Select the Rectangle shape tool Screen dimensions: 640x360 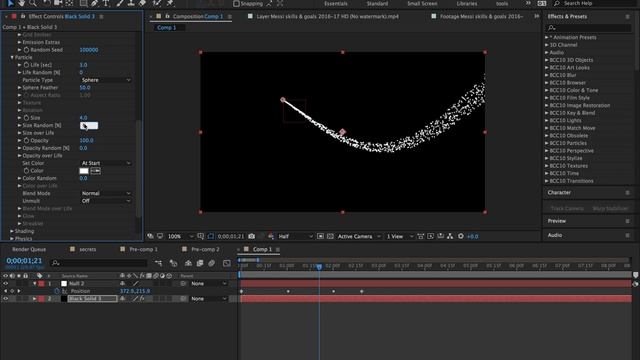point(84,3)
